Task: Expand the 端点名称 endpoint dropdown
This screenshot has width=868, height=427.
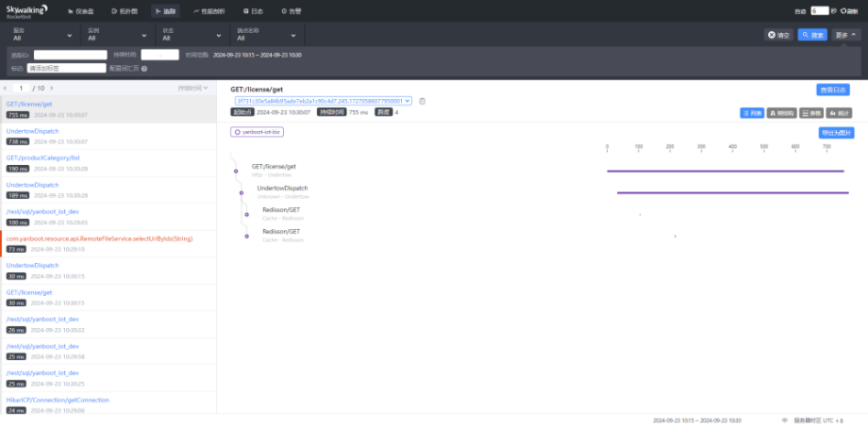Action: click(x=267, y=35)
